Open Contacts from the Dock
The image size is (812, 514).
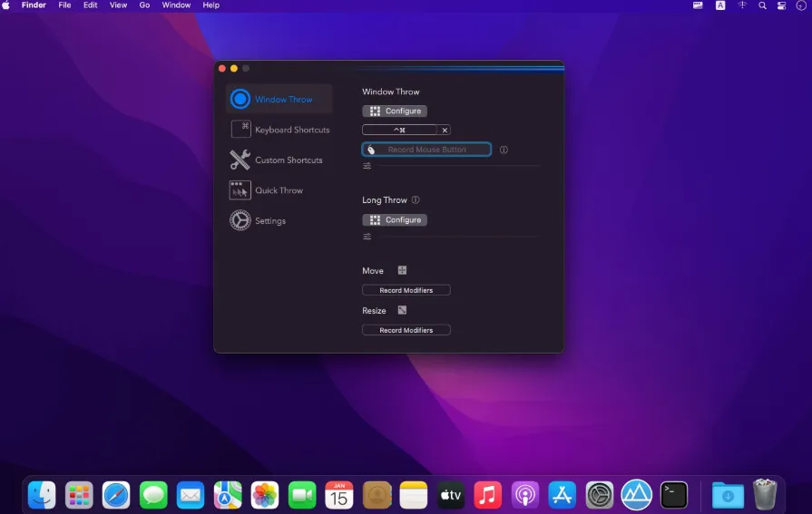click(x=377, y=495)
